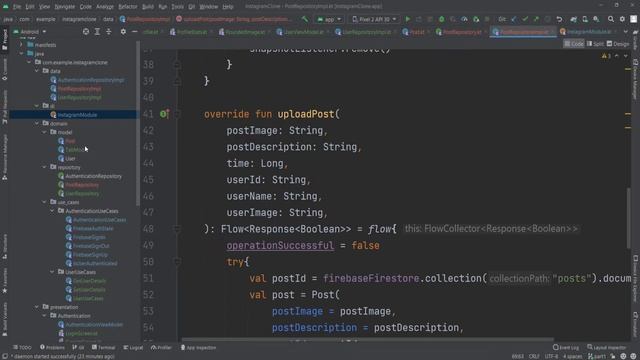Click the editor horizontal scrollbar
This screenshot has width=640, height=360.
click(367, 339)
